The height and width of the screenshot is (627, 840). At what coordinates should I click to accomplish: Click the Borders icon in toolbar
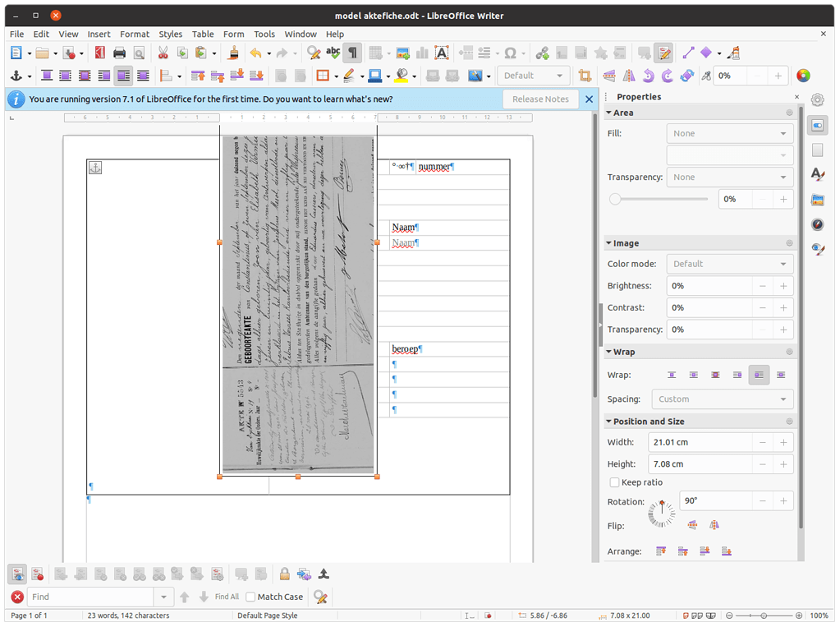pyautogui.click(x=323, y=76)
